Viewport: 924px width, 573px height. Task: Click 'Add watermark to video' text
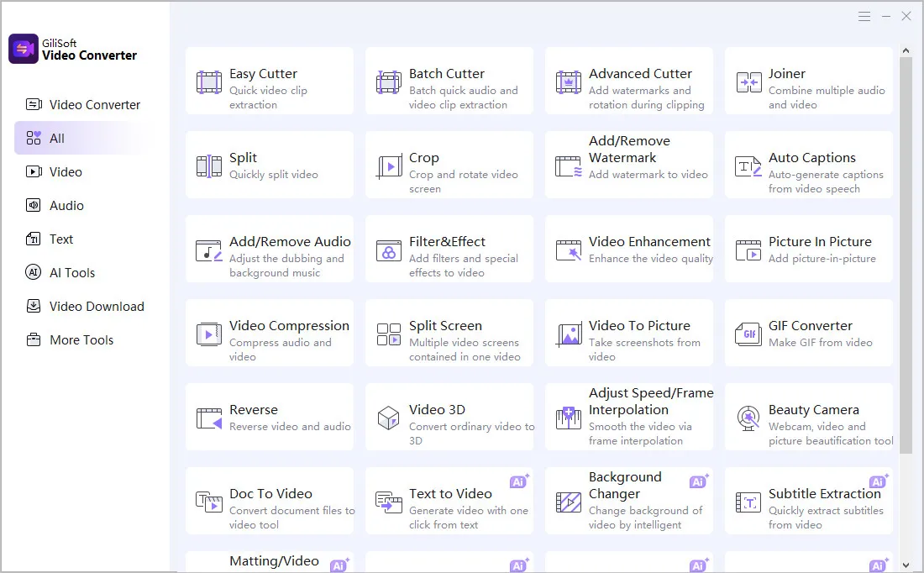click(x=648, y=175)
